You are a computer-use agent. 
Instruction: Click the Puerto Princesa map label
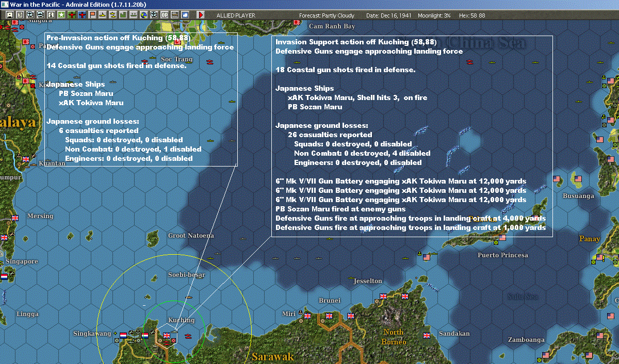(x=503, y=255)
